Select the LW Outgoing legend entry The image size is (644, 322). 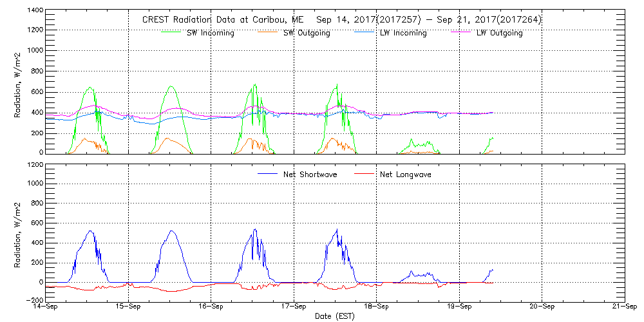[x=499, y=33]
